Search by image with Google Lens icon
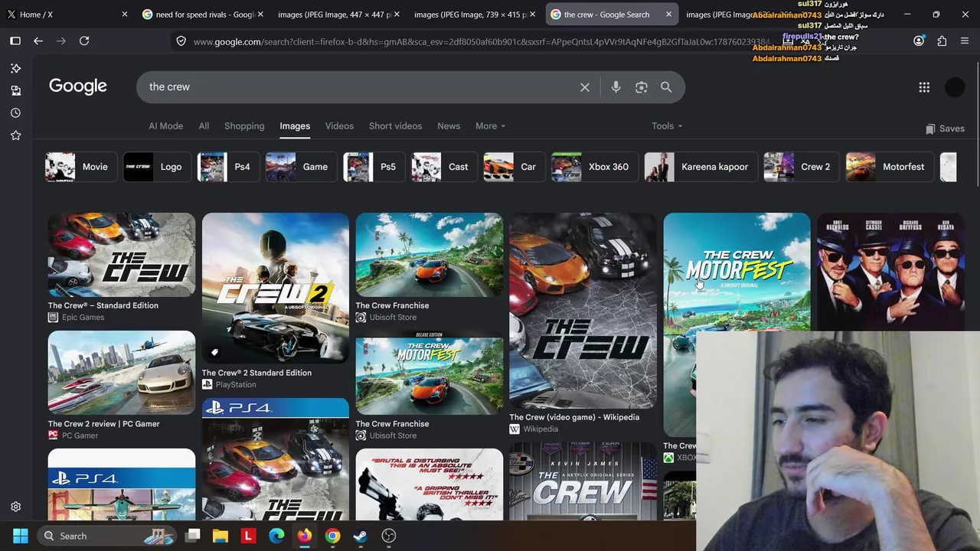The image size is (980, 551). tap(642, 87)
